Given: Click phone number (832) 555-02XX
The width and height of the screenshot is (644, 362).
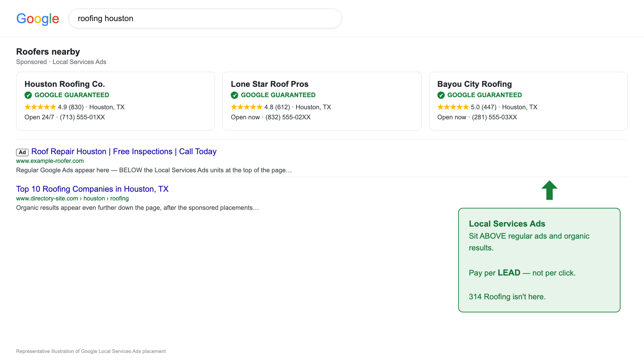Looking at the screenshot, I should pos(288,117).
